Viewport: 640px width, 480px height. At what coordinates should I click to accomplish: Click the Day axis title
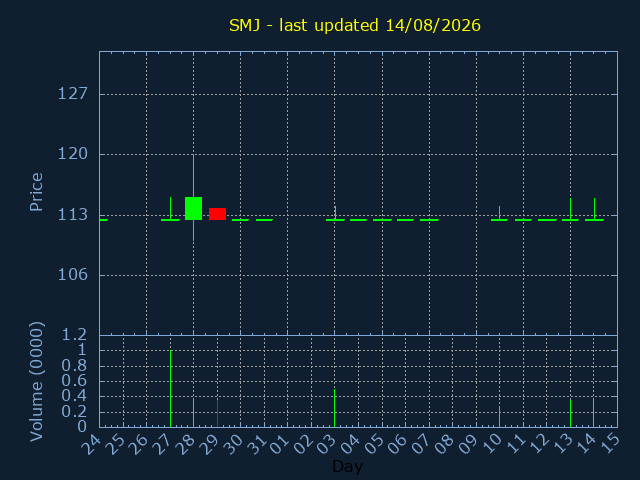pyautogui.click(x=347, y=466)
